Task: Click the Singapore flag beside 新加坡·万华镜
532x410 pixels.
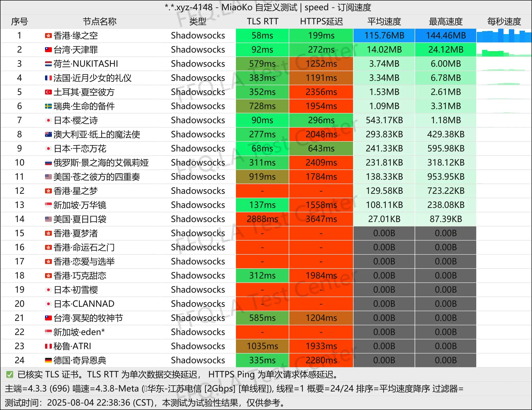Action: click(x=48, y=205)
